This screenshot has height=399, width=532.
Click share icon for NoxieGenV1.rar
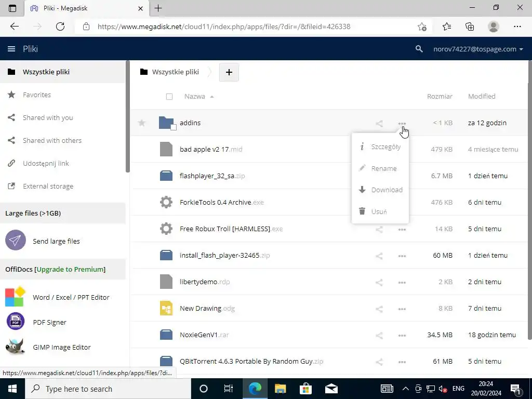tap(379, 335)
